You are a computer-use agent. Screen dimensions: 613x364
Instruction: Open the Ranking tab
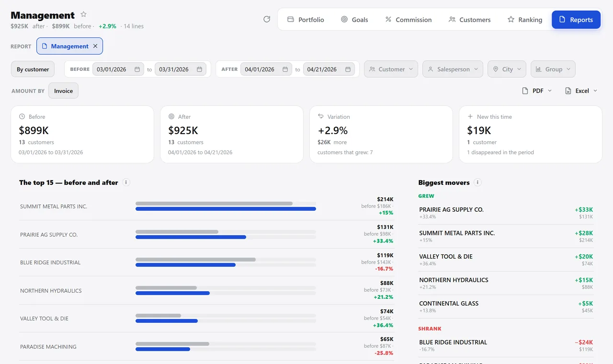[x=524, y=20]
